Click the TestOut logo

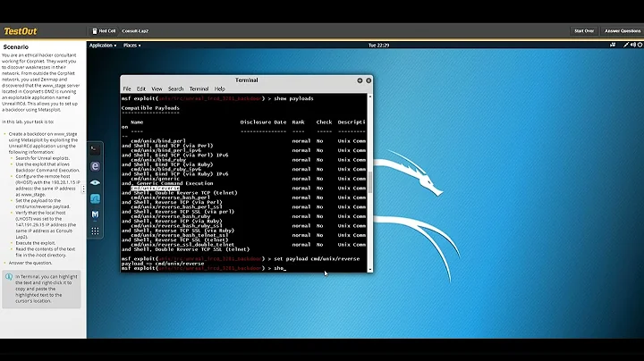[x=20, y=31]
